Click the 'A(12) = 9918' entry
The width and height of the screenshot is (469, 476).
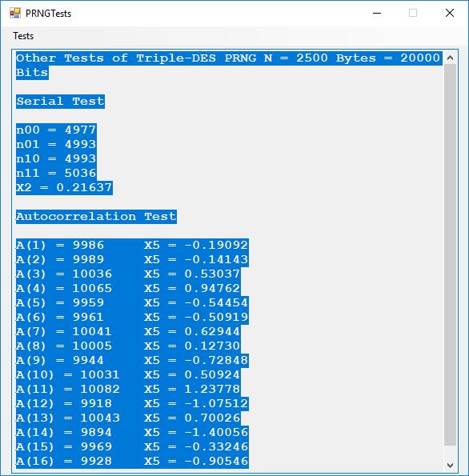tap(64, 404)
